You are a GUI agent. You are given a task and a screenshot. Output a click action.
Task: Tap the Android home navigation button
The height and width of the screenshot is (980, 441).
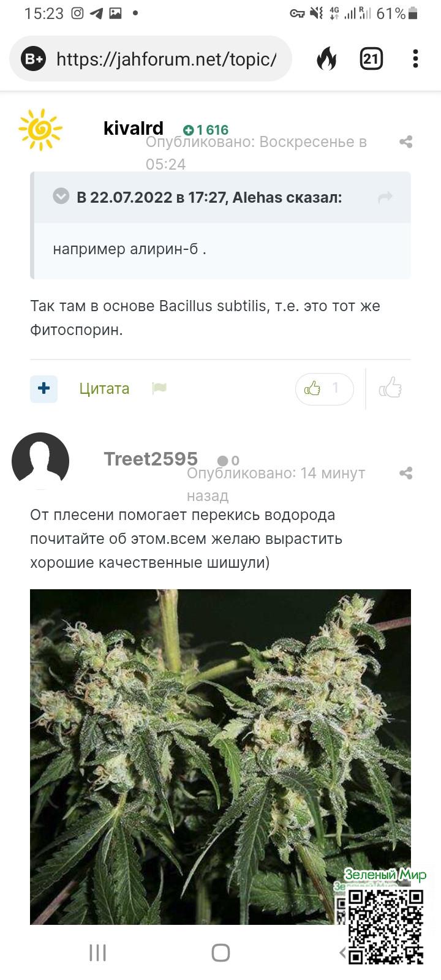pos(221,952)
